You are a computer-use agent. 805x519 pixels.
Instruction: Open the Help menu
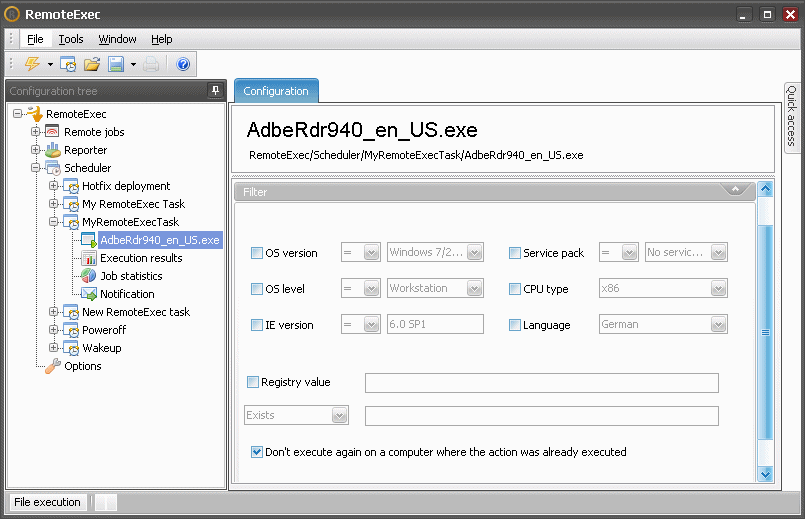point(162,39)
